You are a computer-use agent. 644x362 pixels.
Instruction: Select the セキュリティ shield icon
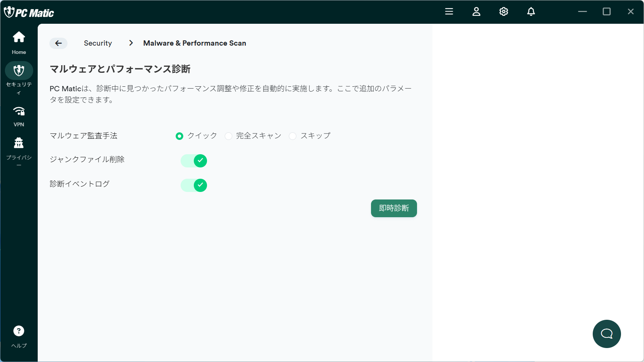[19, 71]
